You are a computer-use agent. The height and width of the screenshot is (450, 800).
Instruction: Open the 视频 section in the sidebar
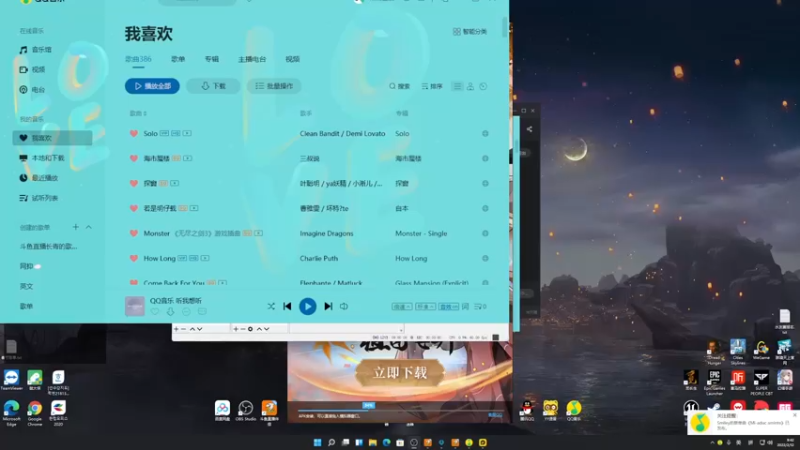[x=33, y=69]
